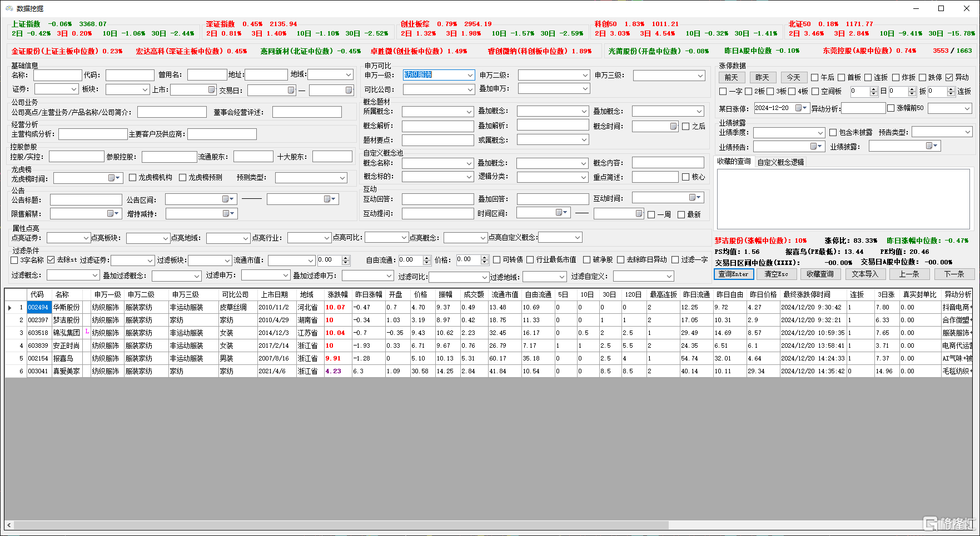This screenshot has height=536, width=980.
Task: Click the 上一条 button
Action: 909,274
